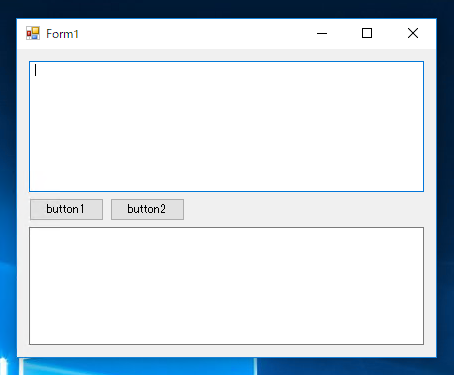454x375 pixels.
Task: Close the Form1 window
Action: [x=413, y=33]
